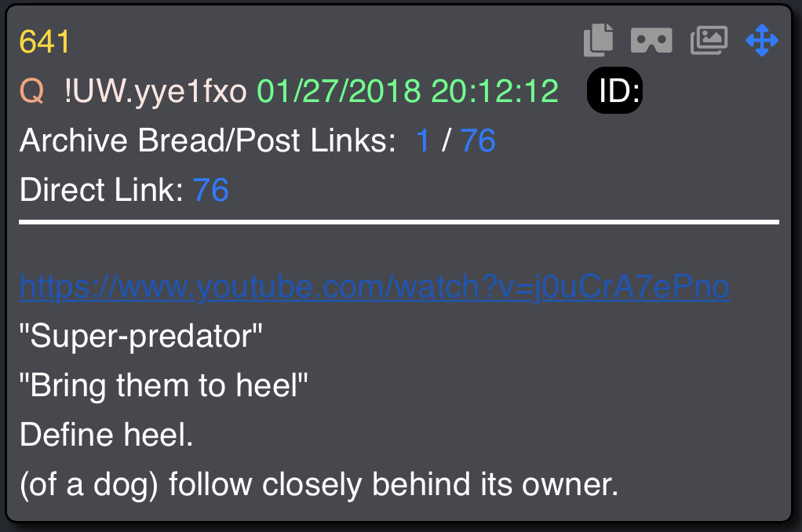
Task: Select the green timestamp 01/27/2018 20:12:12
Action: coord(407,91)
